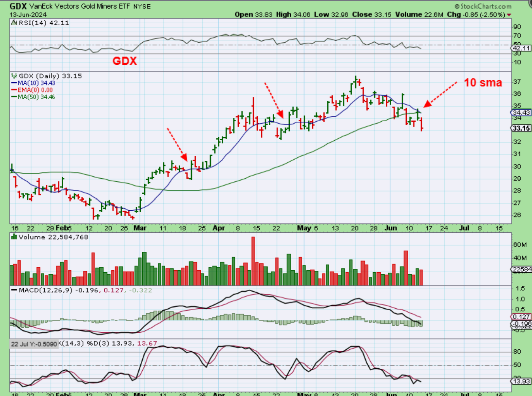The height and width of the screenshot is (396, 532).
Task: Click the 70 level on the RSI axis
Action: (517, 36)
